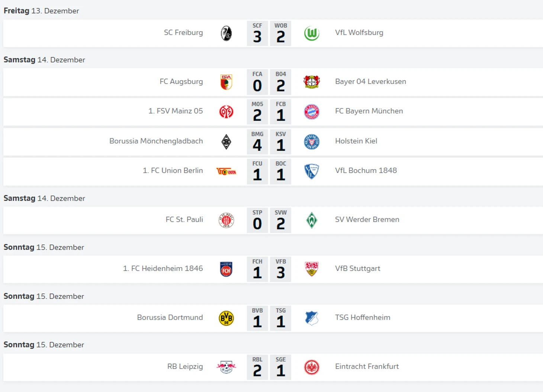Click the SGE 1 score box
This screenshot has height=392, width=543.
point(281,367)
